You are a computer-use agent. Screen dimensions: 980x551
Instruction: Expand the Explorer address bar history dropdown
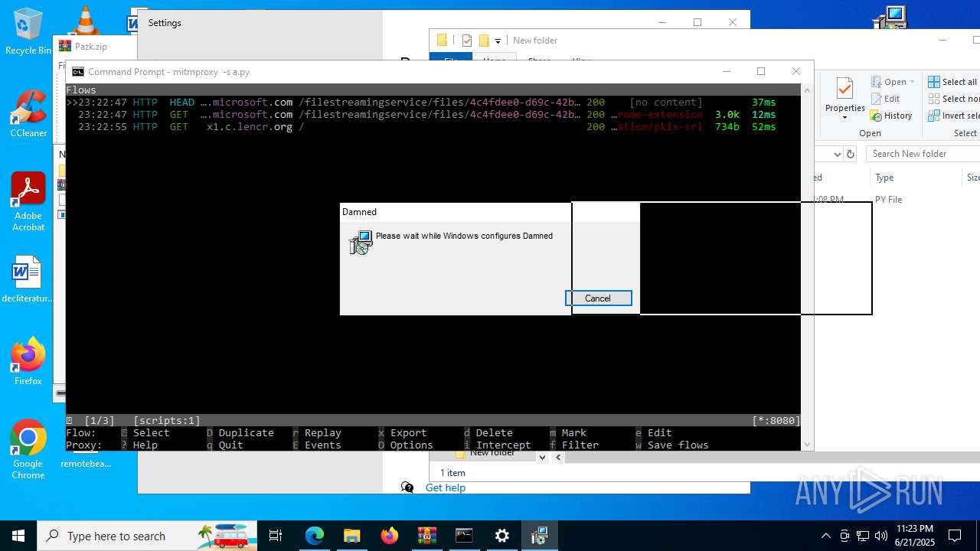click(838, 154)
